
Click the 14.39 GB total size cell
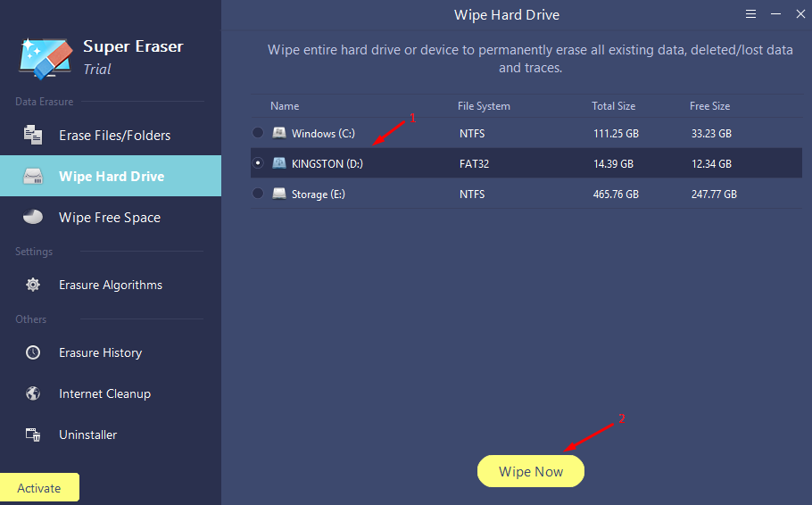click(613, 163)
